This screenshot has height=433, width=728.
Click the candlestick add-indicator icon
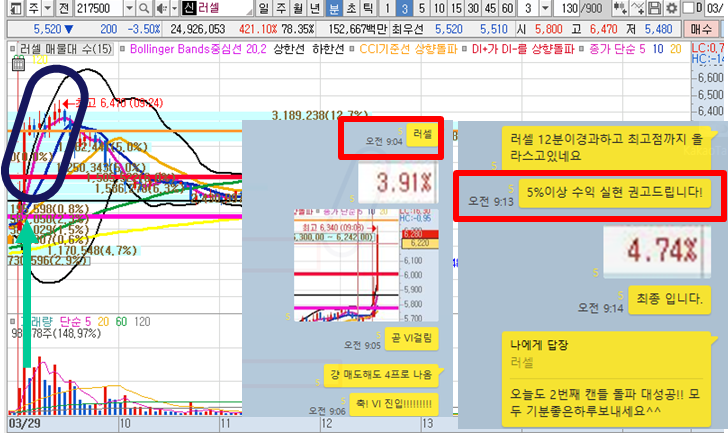620,8
